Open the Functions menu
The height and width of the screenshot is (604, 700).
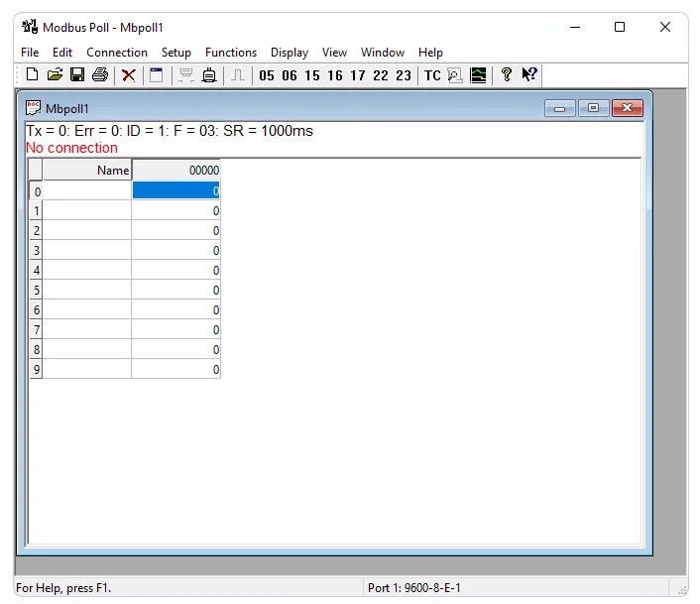pos(231,53)
